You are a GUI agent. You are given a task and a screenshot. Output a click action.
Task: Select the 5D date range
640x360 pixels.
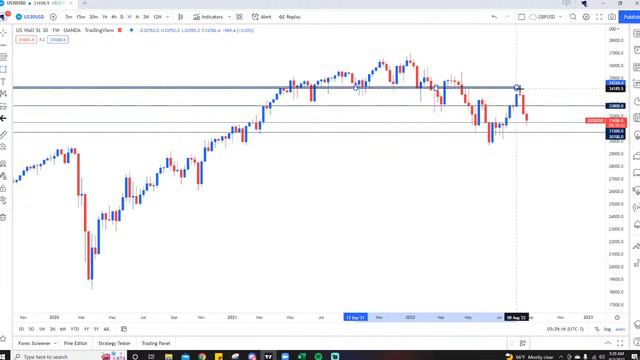31,329
